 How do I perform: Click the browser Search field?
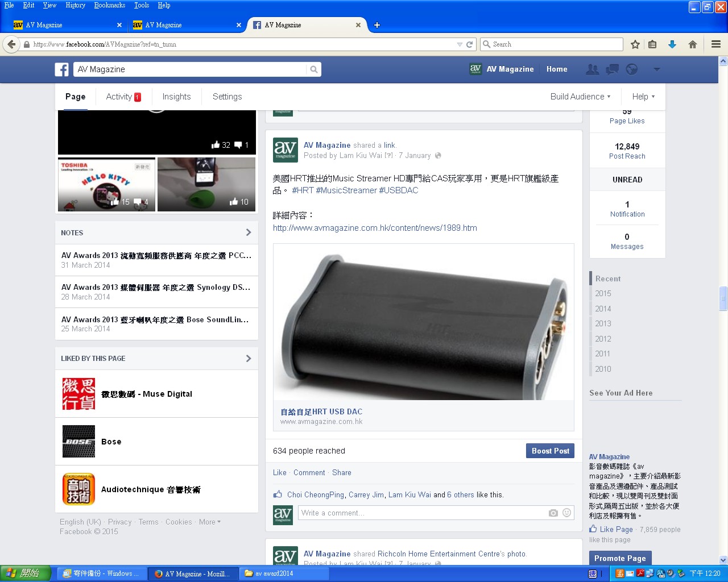tap(552, 44)
